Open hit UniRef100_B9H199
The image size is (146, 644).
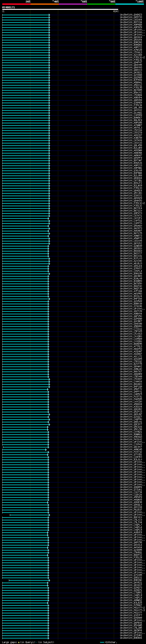(x=131, y=273)
